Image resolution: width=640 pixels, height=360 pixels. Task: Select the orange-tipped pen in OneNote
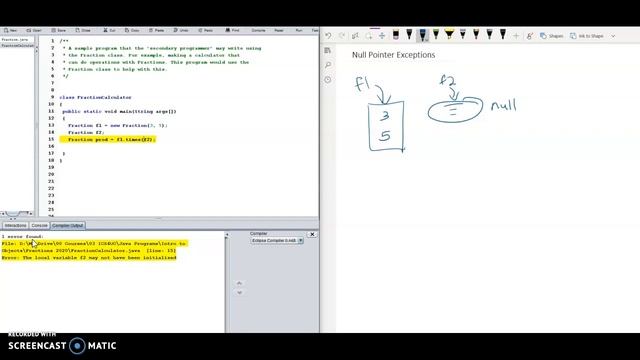476,35
